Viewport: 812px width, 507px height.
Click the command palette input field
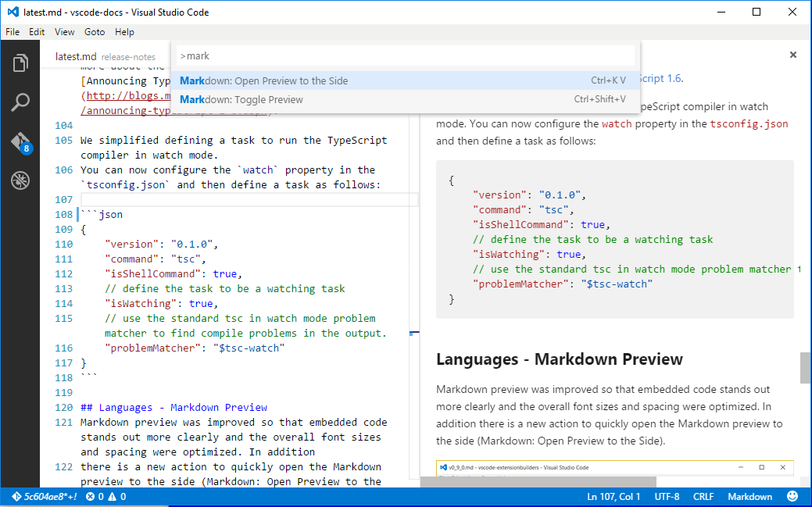coord(406,56)
